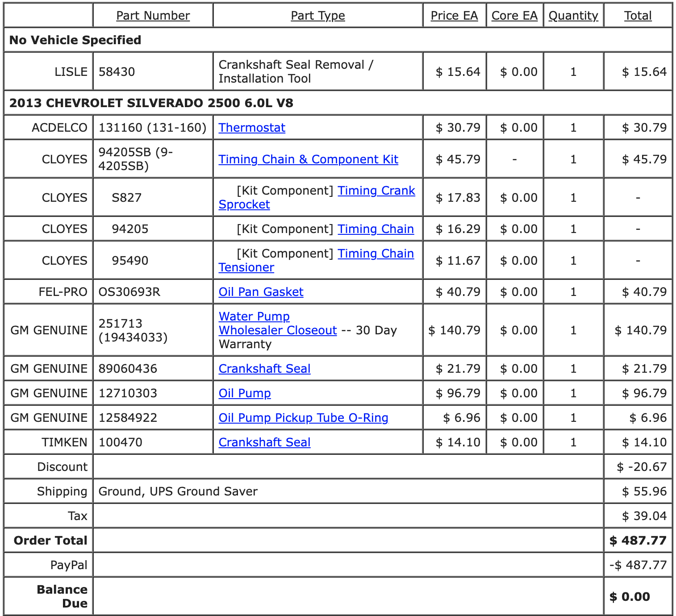
Task: Click the Tax row label
Action: (x=78, y=516)
